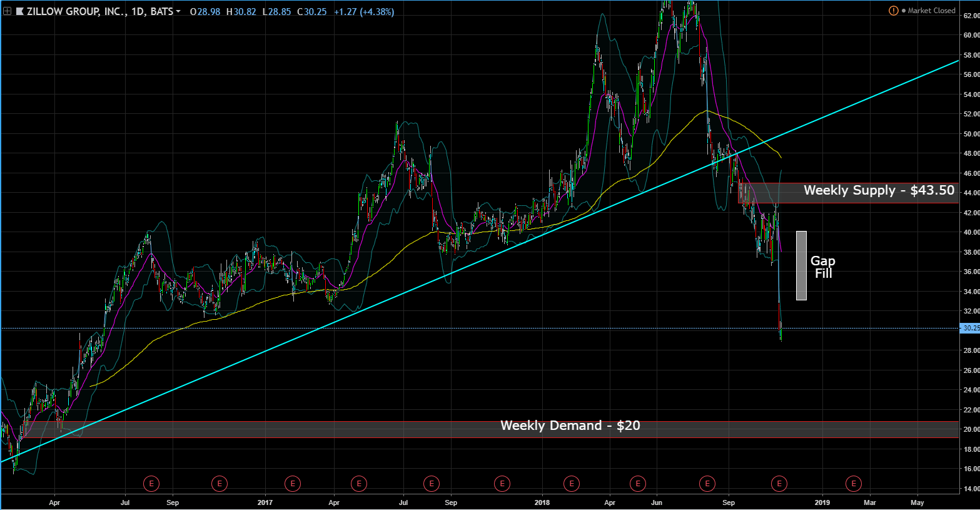Select the Weekly Supply - $43.50 label
This screenshot has width=980, height=510.
click(x=879, y=190)
